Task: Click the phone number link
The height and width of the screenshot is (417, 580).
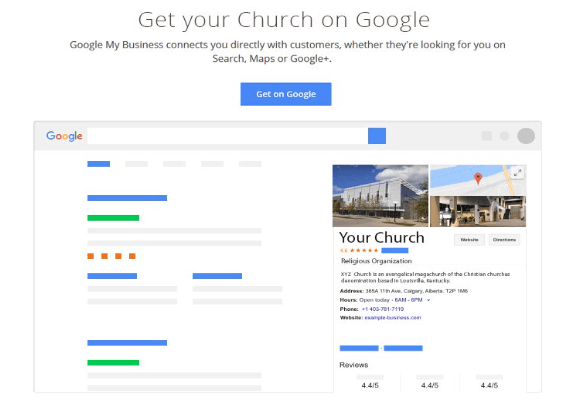Action: pyautogui.click(x=383, y=309)
